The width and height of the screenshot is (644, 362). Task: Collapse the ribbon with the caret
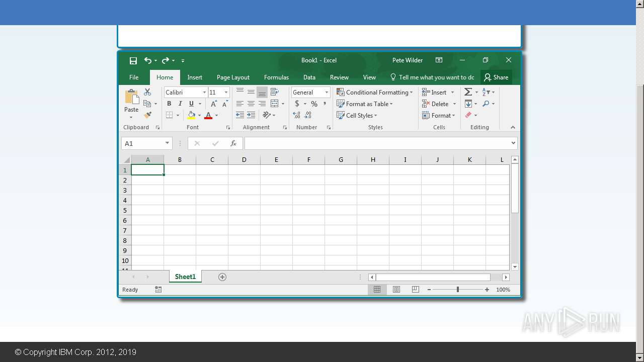[x=513, y=128]
